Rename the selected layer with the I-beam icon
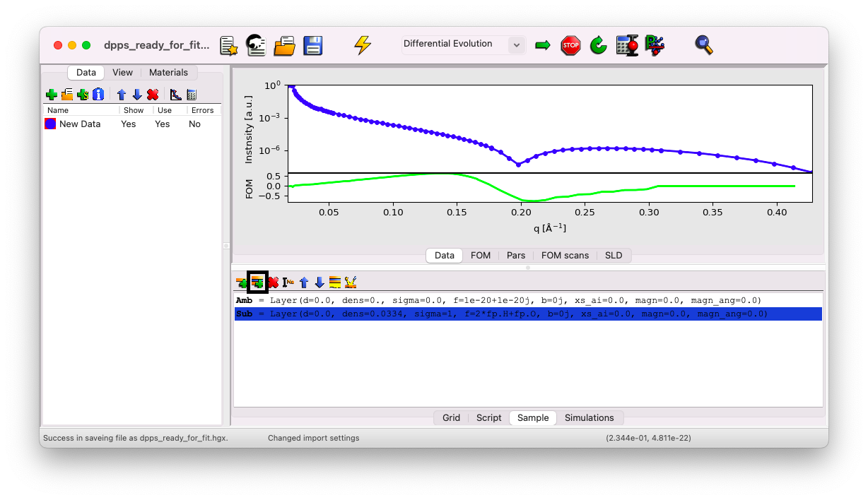Image resolution: width=868 pixels, height=500 pixels. (288, 282)
